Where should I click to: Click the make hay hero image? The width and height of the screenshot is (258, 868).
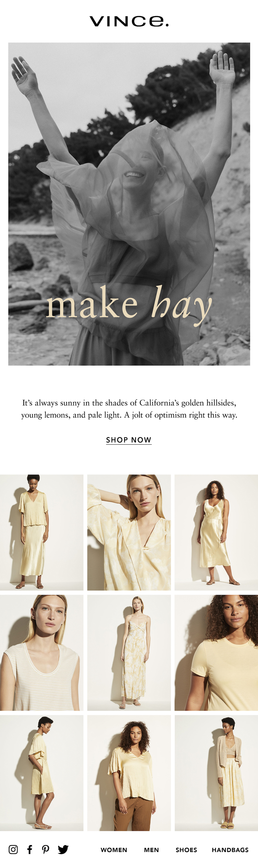pos(129,204)
